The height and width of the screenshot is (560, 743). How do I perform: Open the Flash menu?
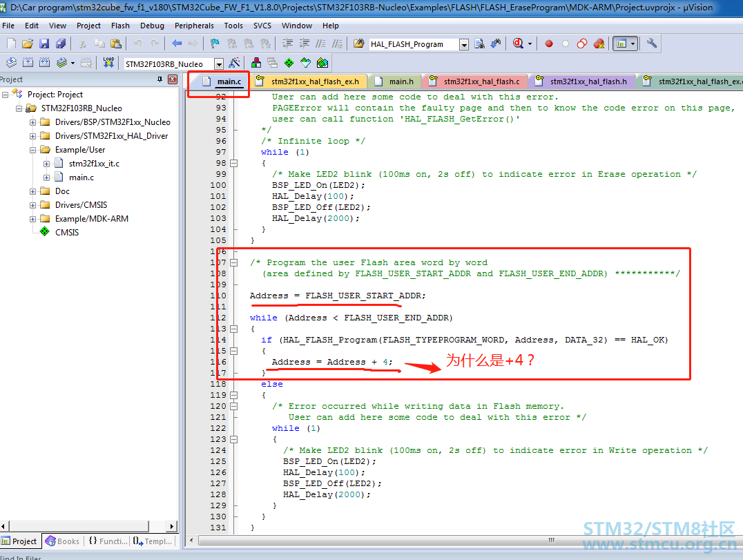(x=120, y=26)
